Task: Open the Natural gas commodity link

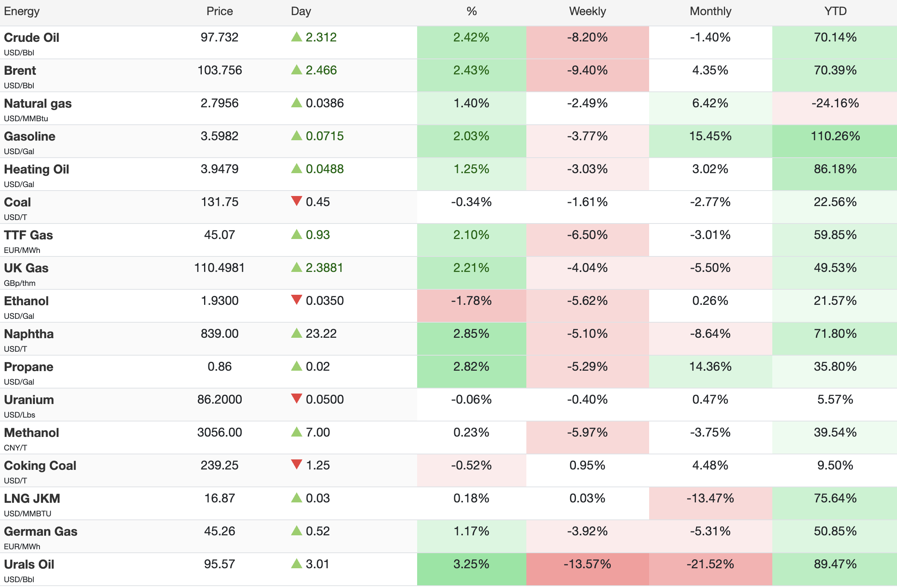Action: click(38, 103)
